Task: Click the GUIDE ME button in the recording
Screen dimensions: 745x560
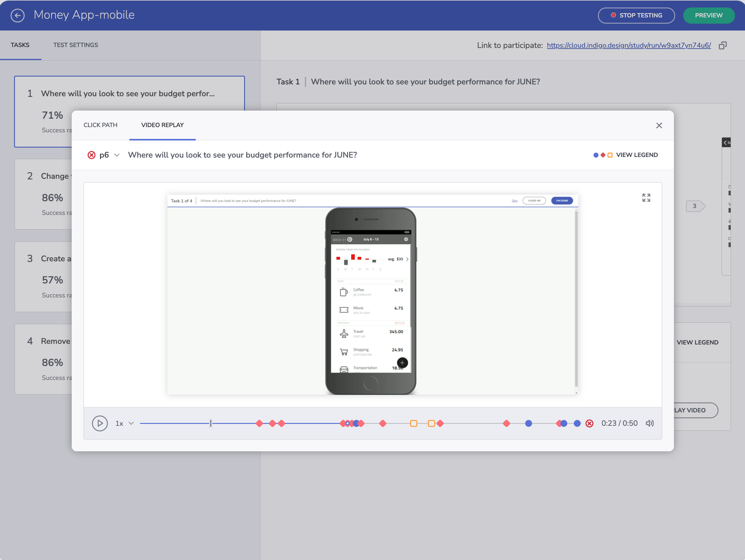Action: [x=534, y=201]
